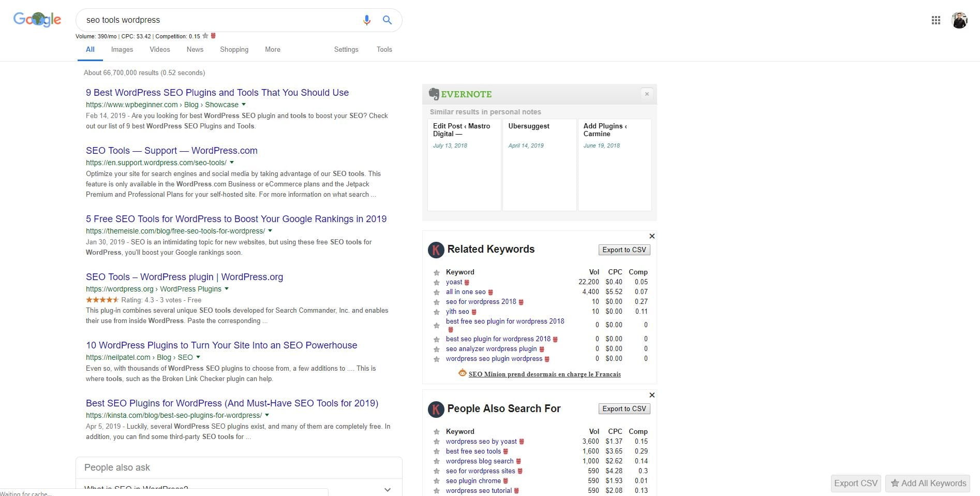Open 'SEO Tools — Support — WordPress.com' result

(x=172, y=151)
